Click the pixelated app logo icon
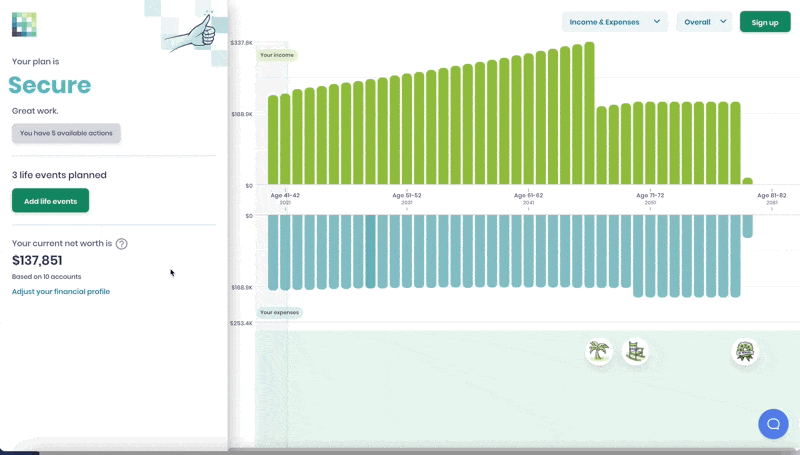The image size is (800, 455). 24,24
